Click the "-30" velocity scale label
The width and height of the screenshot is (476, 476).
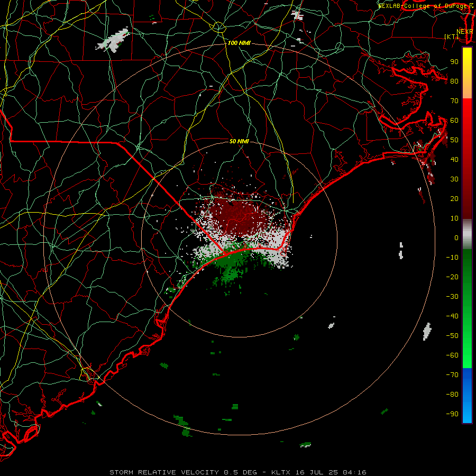(x=452, y=297)
